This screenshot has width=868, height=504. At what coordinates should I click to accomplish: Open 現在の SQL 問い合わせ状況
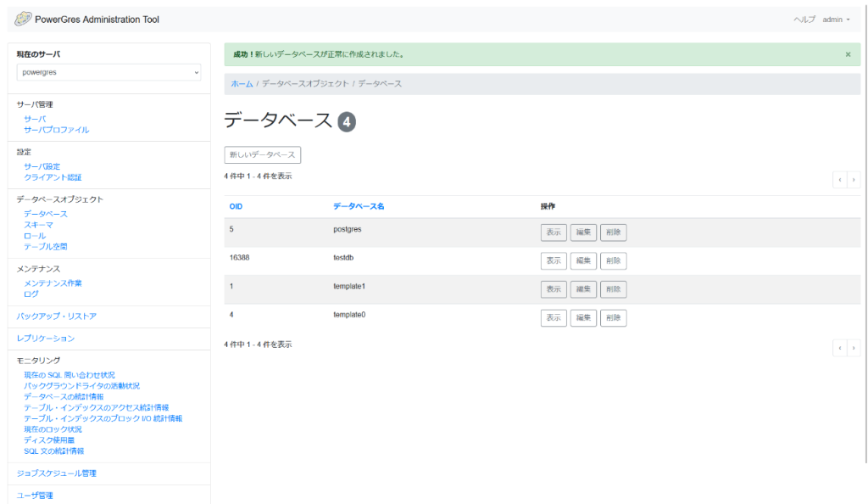(x=70, y=375)
